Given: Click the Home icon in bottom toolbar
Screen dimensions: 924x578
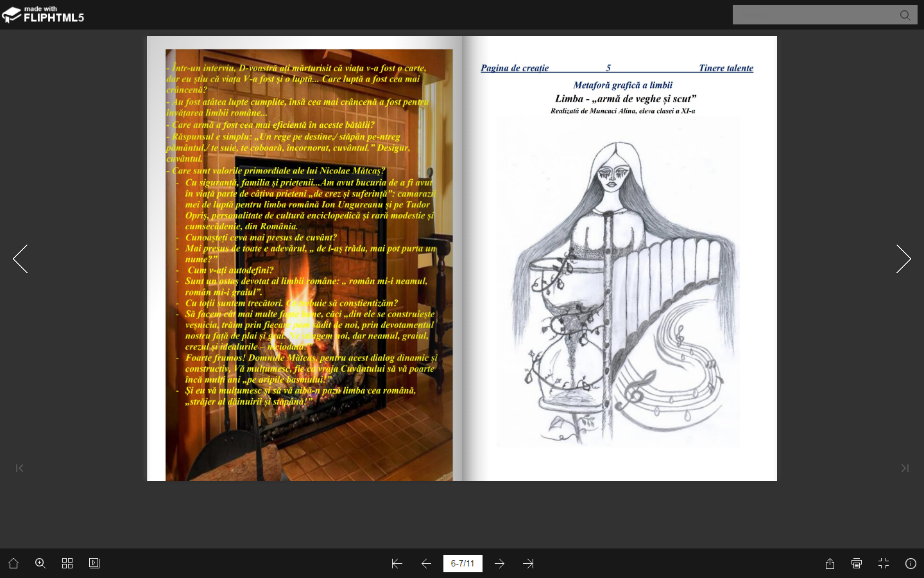Looking at the screenshot, I should [13, 563].
